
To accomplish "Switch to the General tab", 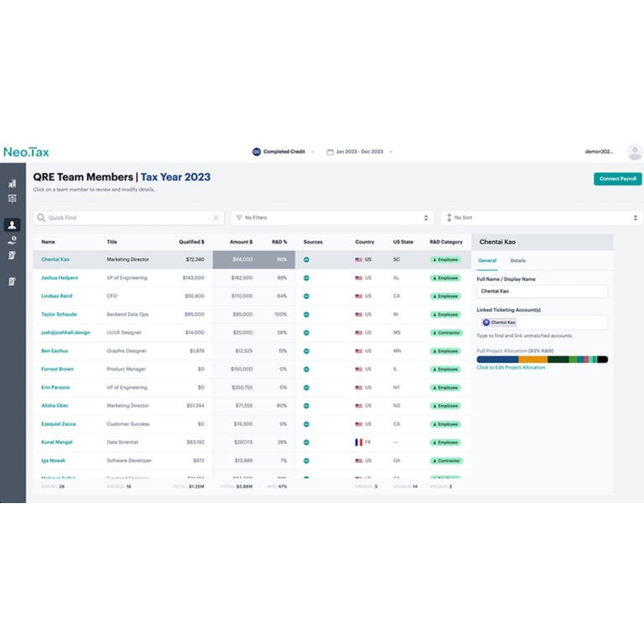I will pyautogui.click(x=487, y=261).
